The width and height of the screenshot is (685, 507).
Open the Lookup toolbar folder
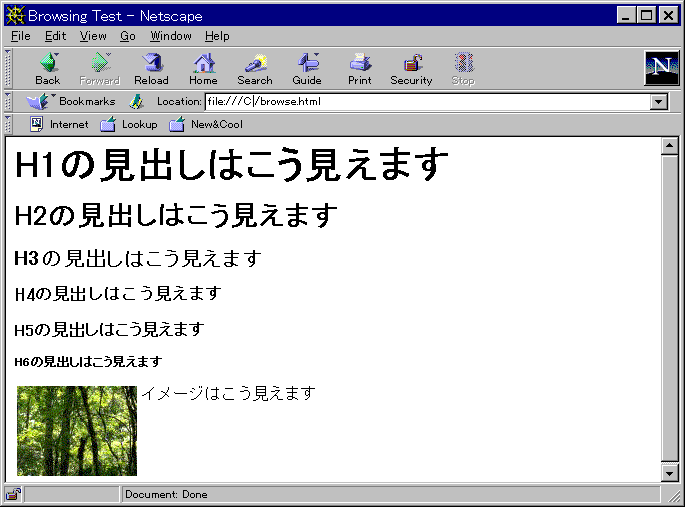tap(128, 124)
